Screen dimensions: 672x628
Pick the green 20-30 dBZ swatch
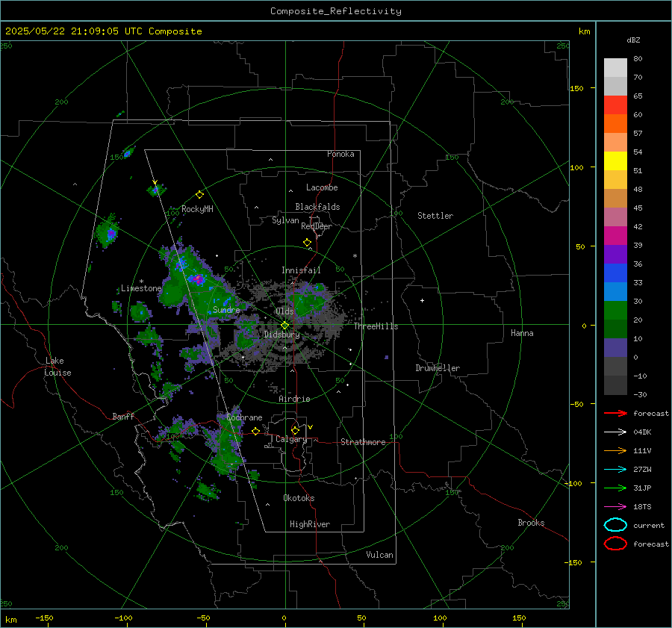[615, 311]
